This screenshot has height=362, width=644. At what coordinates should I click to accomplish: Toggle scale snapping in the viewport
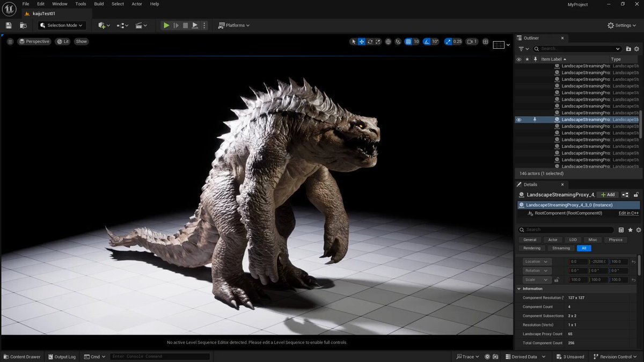[x=448, y=41]
